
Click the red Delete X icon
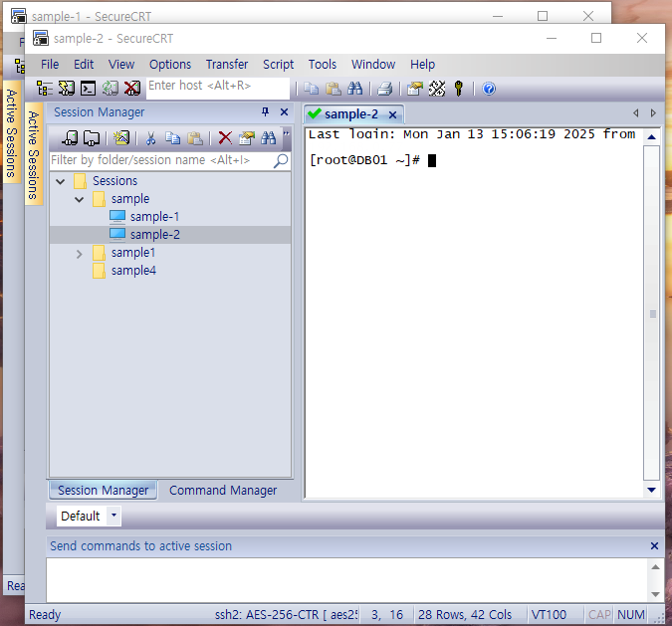[x=225, y=138]
